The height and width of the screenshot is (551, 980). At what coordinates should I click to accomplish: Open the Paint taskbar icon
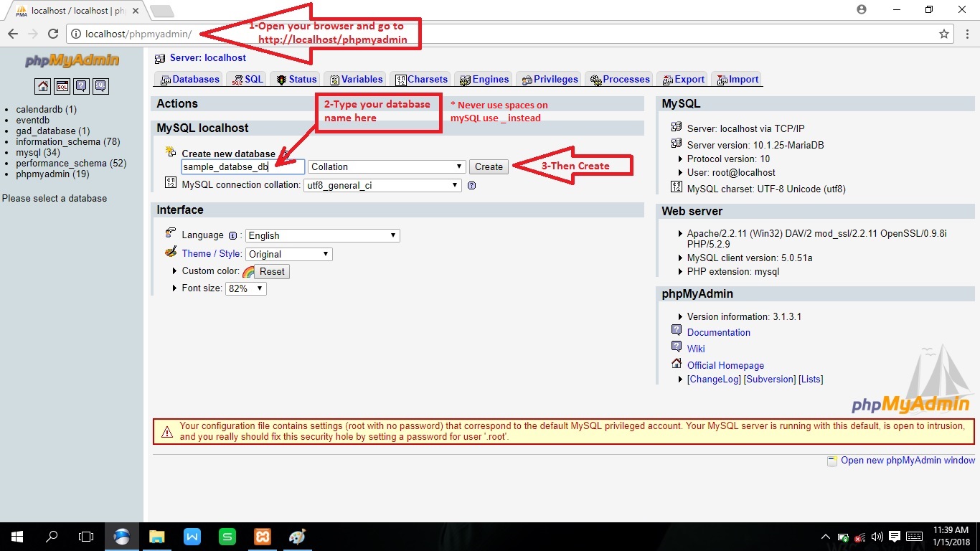click(x=297, y=537)
